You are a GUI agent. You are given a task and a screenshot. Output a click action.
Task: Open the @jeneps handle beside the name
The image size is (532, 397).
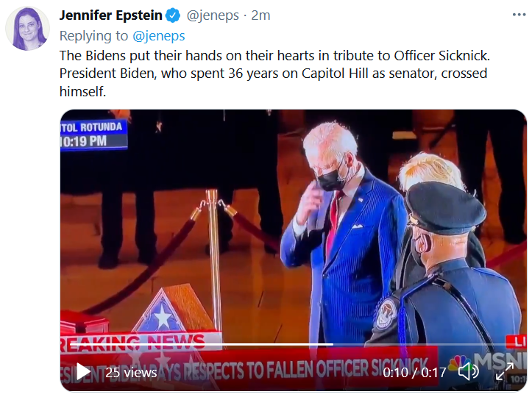pyautogui.click(x=213, y=15)
